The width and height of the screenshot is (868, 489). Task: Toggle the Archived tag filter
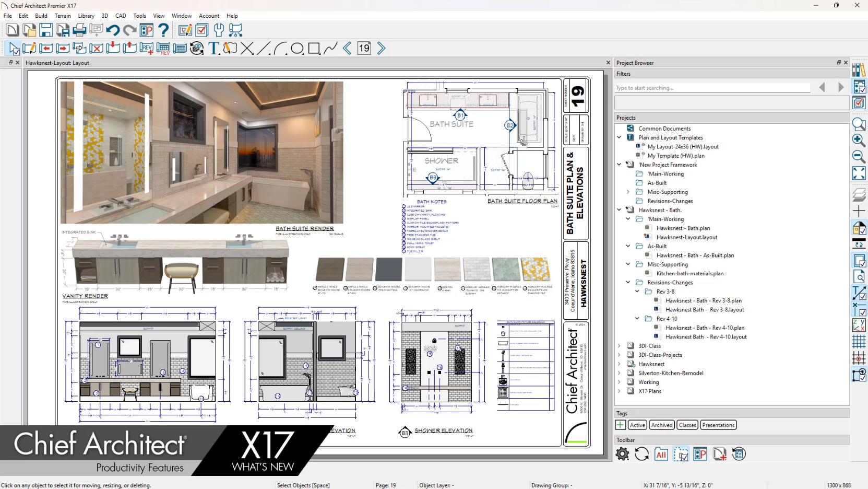coord(662,425)
